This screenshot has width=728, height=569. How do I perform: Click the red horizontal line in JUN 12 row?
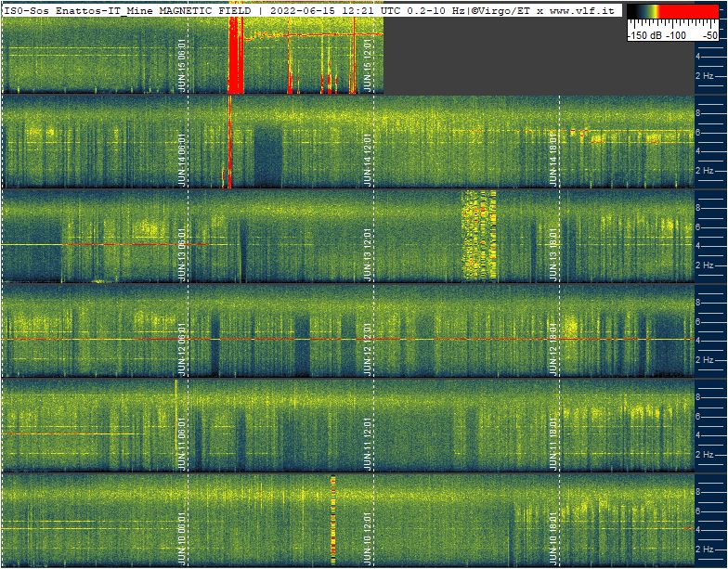pos(279,339)
